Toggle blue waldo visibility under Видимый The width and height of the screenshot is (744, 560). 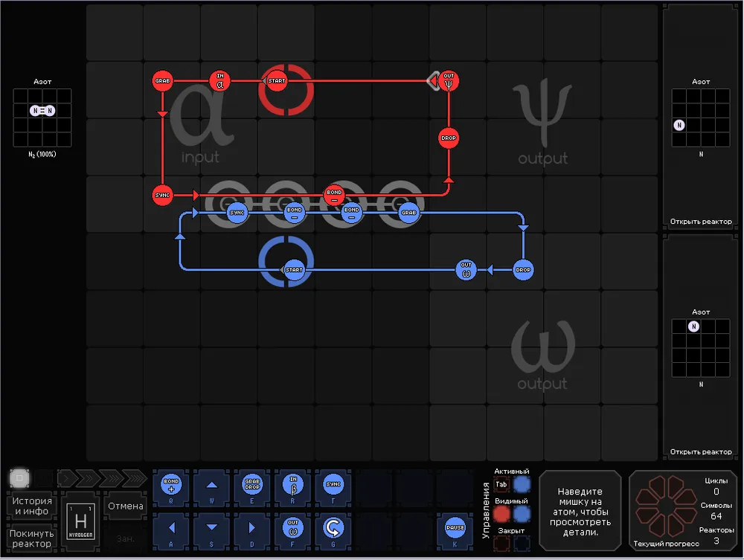522,514
